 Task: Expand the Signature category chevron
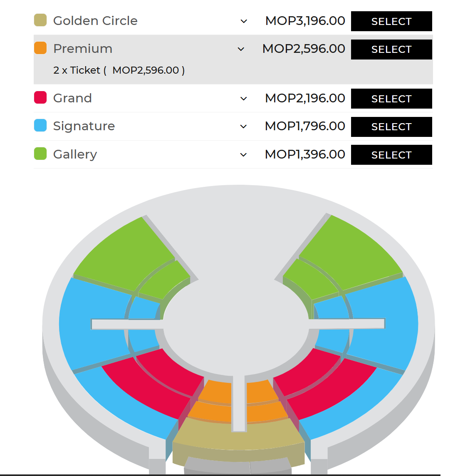point(243,126)
